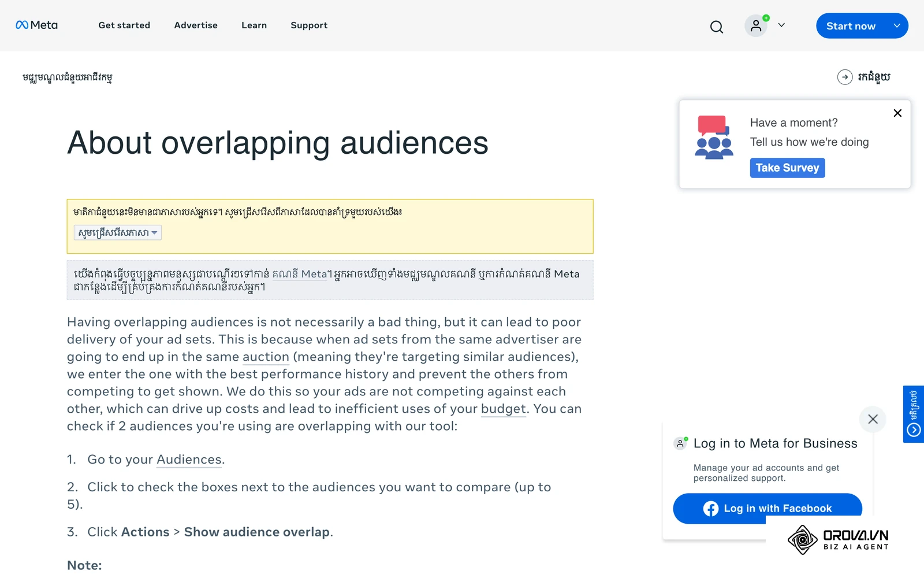Open the Learn menu
This screenshot has width=924, height=578.
tap(254, 25)
